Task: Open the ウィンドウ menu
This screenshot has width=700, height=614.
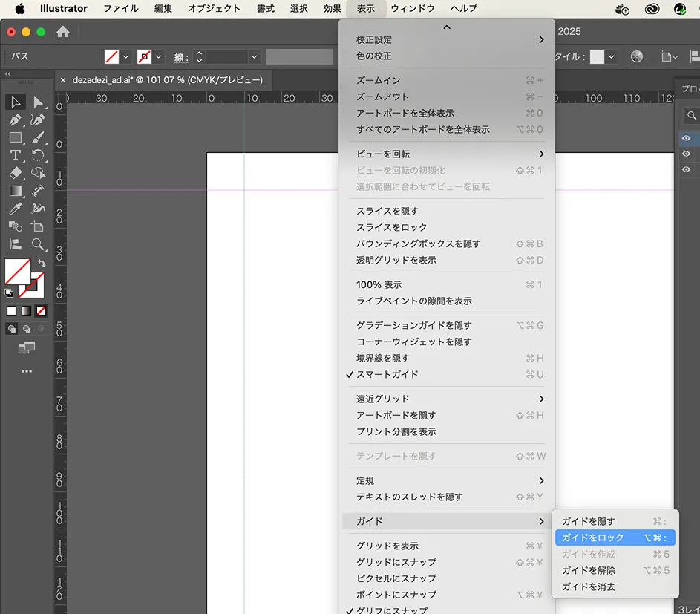Action: (413, 9)
